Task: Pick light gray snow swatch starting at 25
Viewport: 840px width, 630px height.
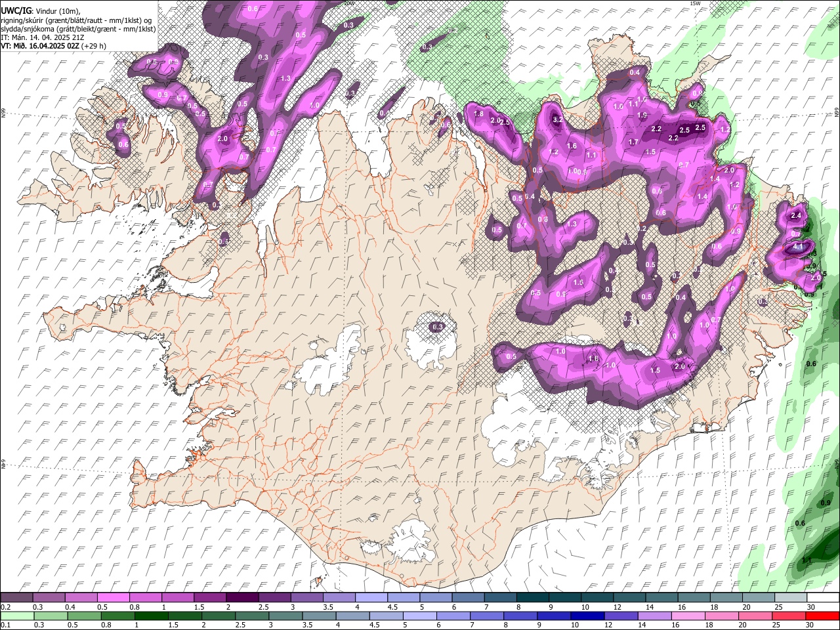Action: 790,597
